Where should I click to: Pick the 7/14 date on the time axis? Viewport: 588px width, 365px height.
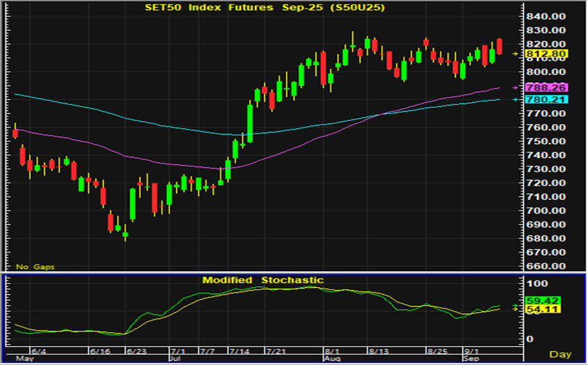pos(239,351)
